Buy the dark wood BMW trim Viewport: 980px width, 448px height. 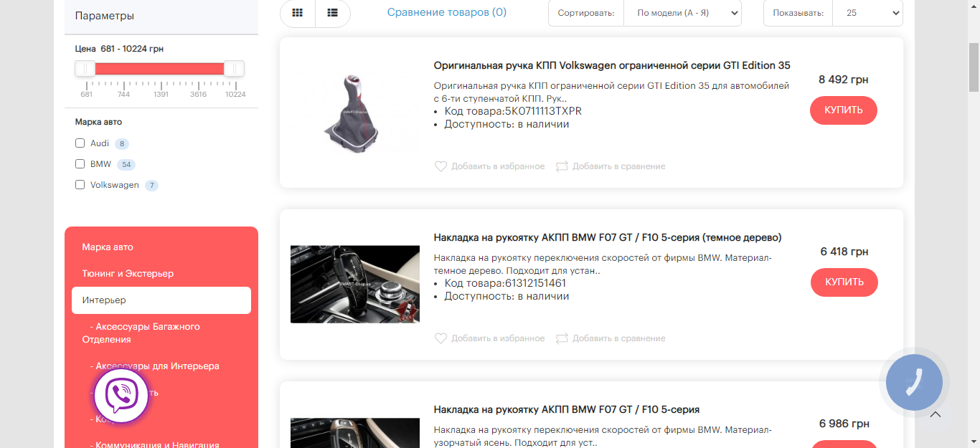tap(844, 282)
